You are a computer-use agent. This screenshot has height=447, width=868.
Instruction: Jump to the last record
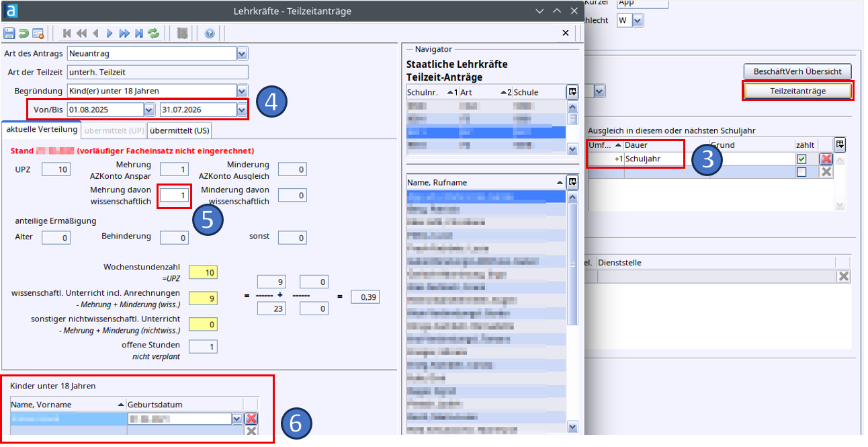tap(138, 33)
